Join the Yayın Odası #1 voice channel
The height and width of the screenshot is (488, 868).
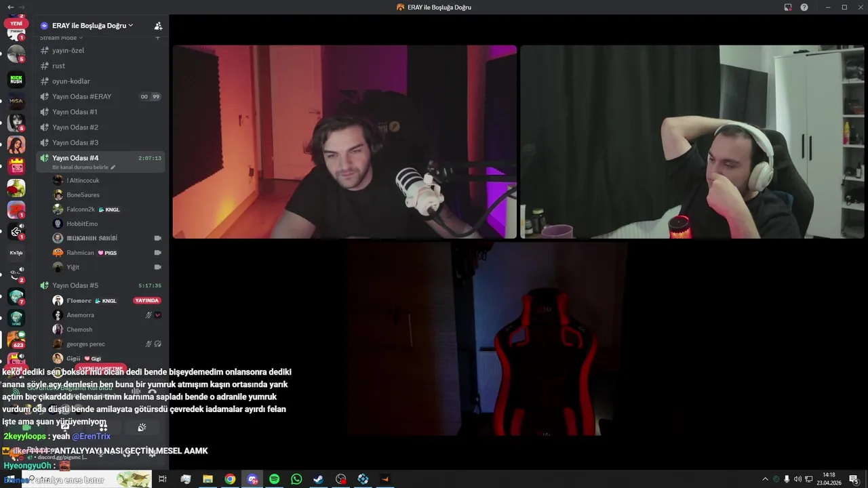click(x=100, y=112)
